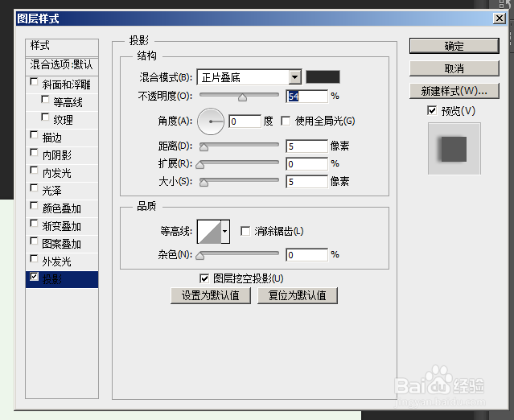The width and height of the screenshot is (514, 420).
Task: Click the 距离 slider handle
Action: pos(204,147)
